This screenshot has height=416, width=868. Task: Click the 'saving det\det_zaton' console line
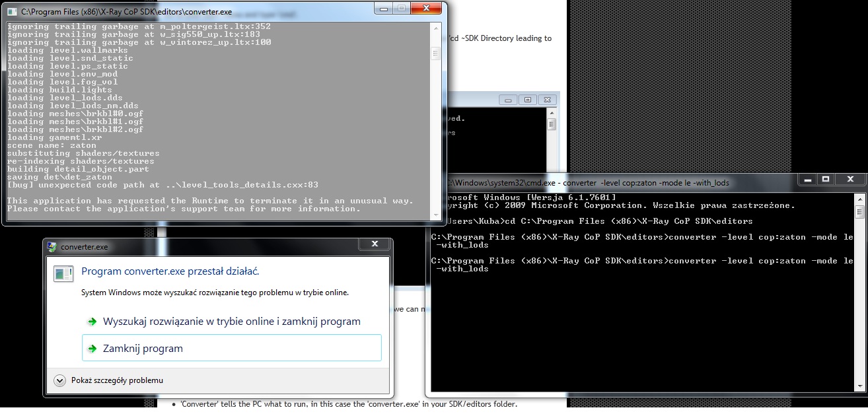click(59, 177)
